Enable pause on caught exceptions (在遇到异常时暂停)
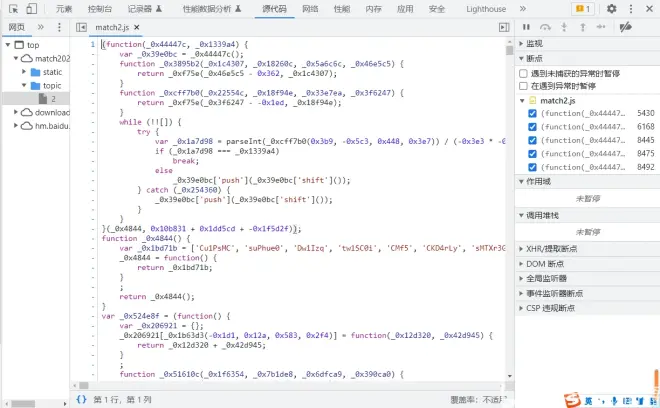This screenshot has width=660, height=408. click(524, 86)
